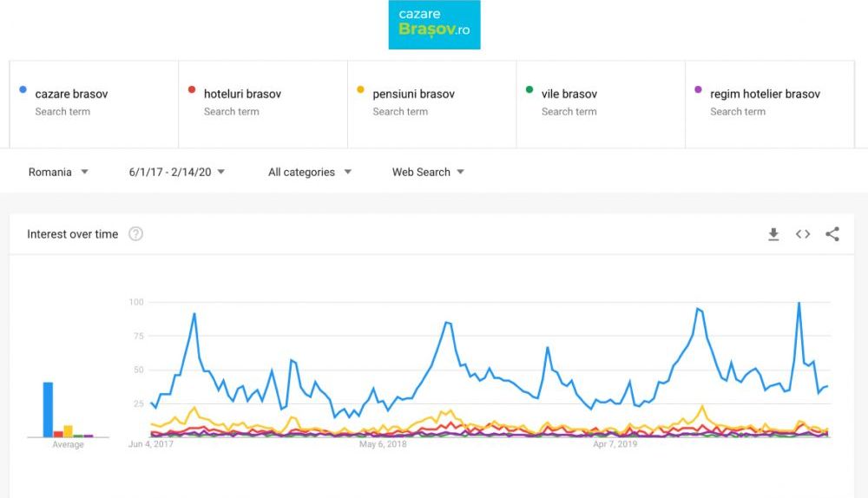Click the download CSV icon
Screen dimensions: 868x498
coord(773,234)
